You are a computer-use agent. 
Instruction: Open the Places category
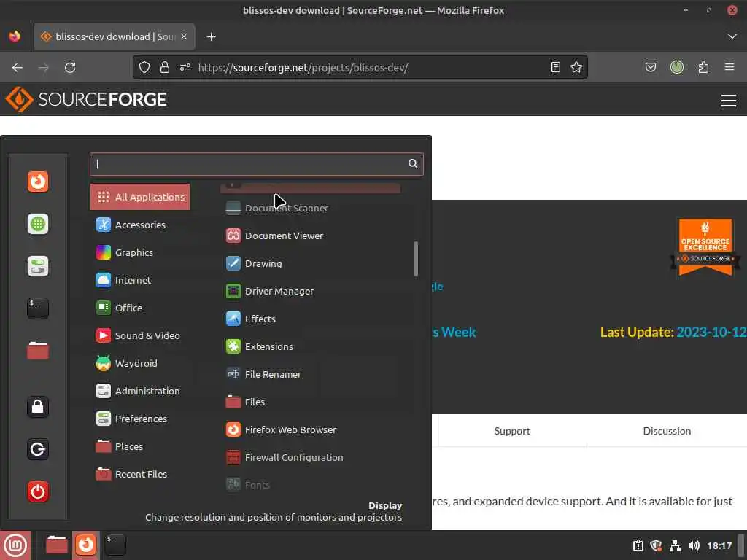pyautogui.click(x=140, y=446)
